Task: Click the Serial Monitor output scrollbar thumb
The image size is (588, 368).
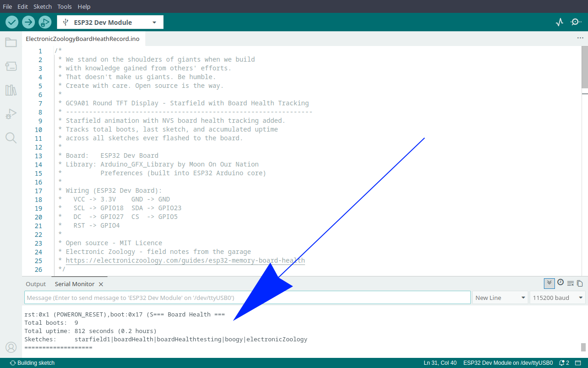Action: pos(583,347)
